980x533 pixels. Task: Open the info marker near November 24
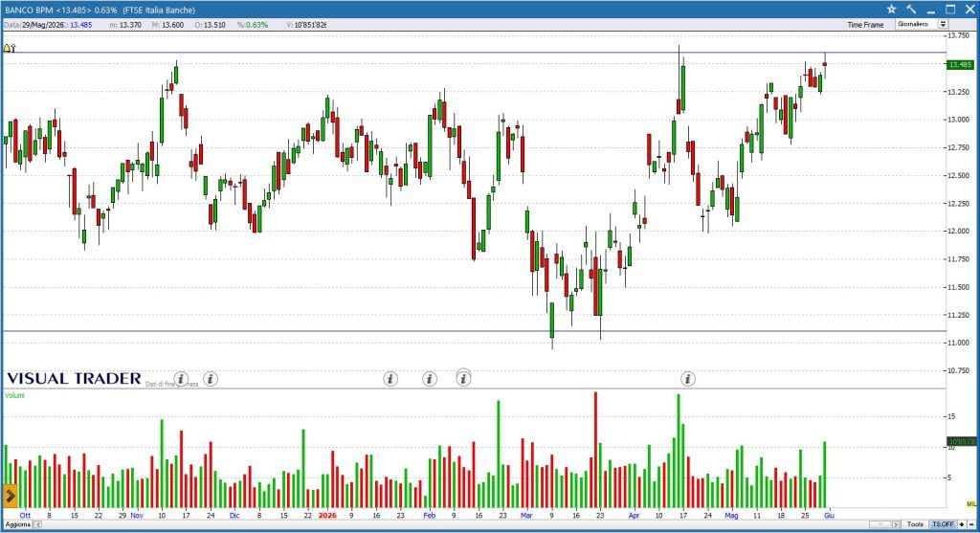pos(211,379)
